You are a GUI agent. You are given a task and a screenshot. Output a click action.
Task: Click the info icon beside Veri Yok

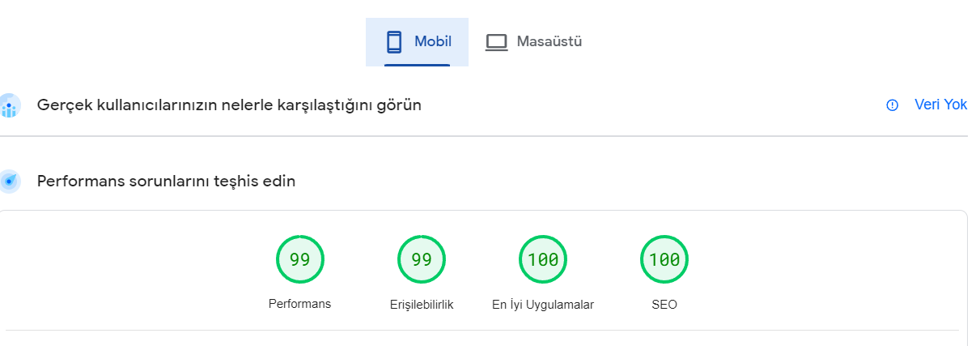(893, 105)
